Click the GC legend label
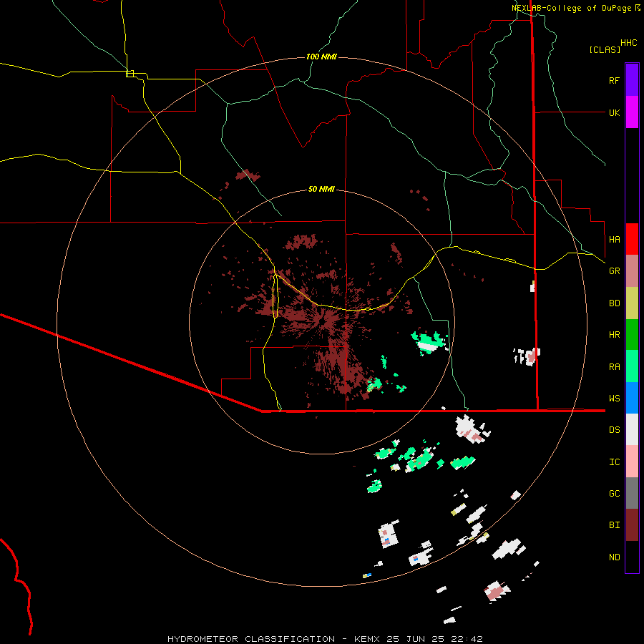The height and width of the screenshot is (644, 644). [x=614, y=494]
